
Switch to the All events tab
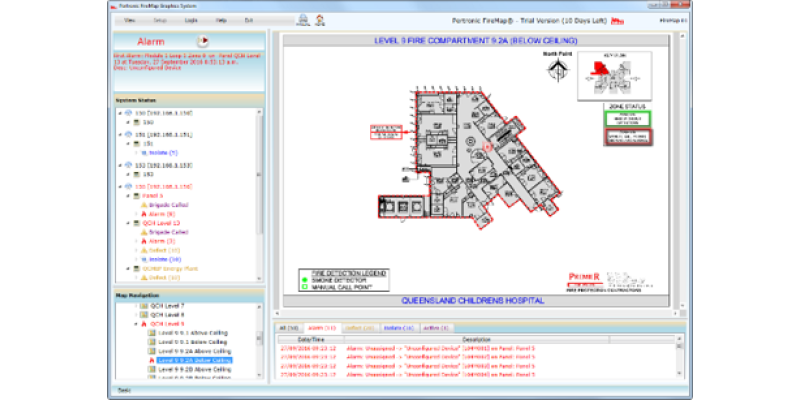tap(288, 328)
